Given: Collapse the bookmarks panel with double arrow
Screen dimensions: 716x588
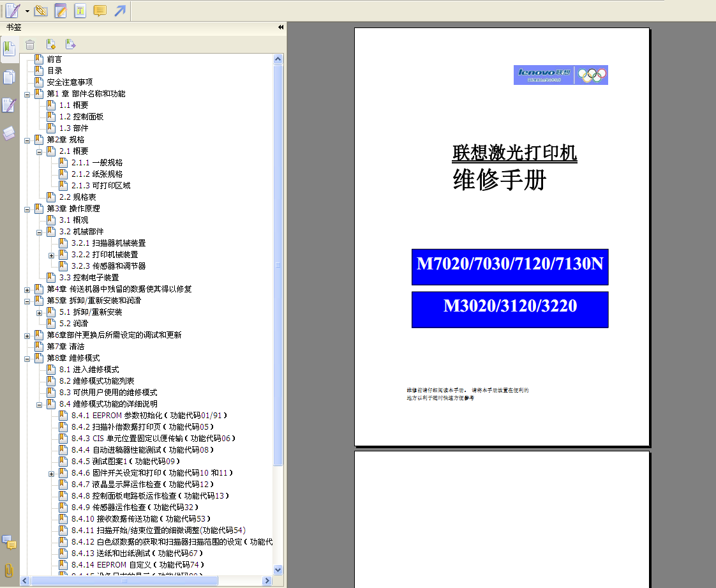Looking at the screenshot, I should 281,27.
